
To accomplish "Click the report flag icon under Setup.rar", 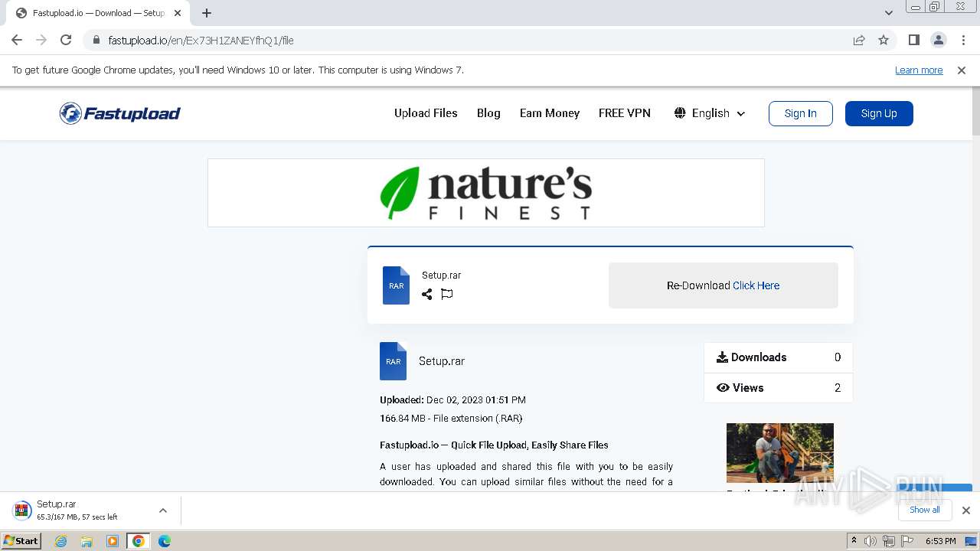I will (x=447, y=294).
